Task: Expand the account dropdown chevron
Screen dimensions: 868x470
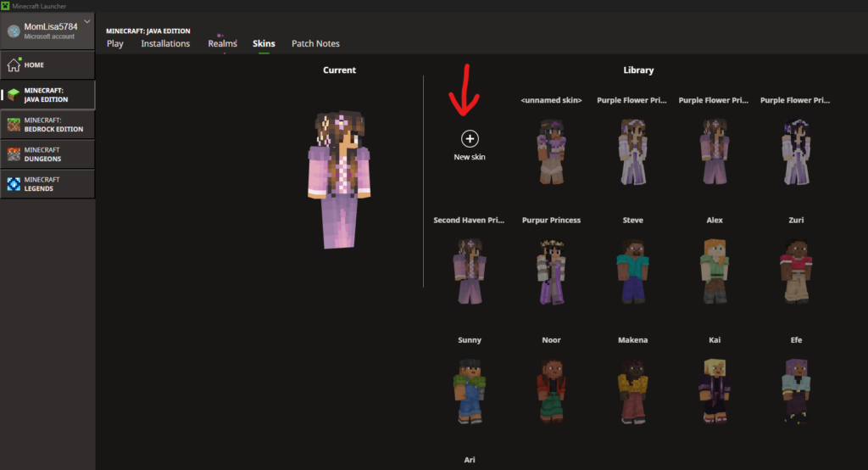Action: (x=86, y=22)
